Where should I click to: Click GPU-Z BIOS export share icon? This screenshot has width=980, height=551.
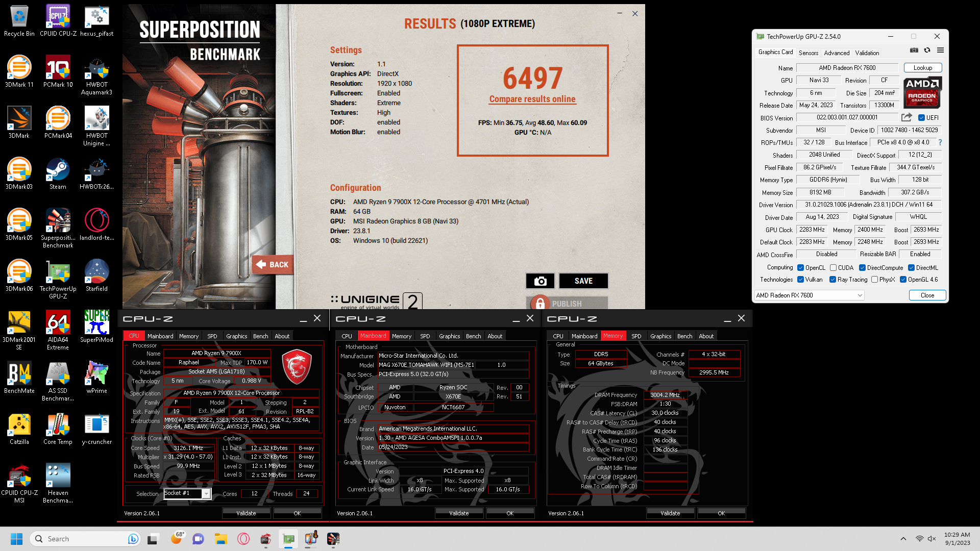click(x=906, y=117)
